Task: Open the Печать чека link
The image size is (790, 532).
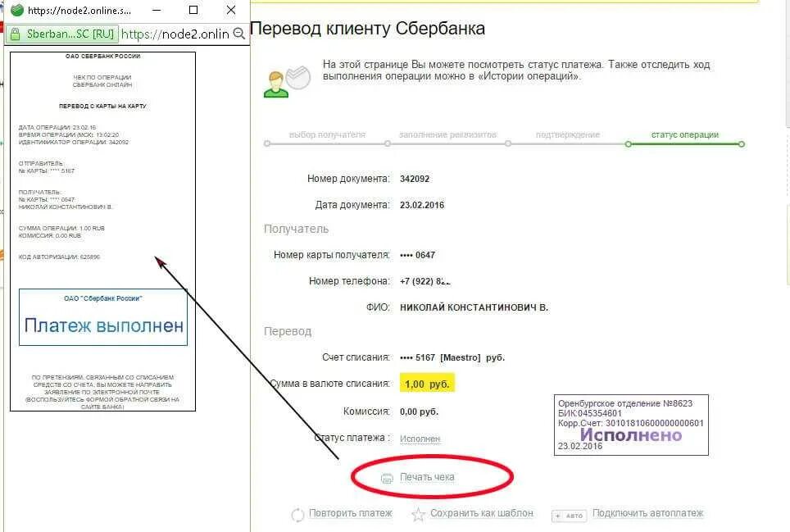Action: pyautogui.click(x=427, y=476)
